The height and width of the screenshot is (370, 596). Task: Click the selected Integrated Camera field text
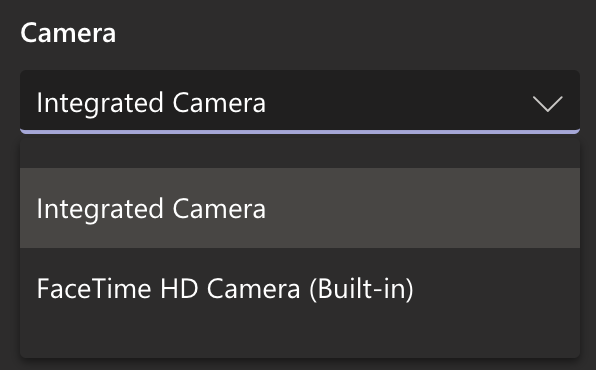pyautogui.click(x=151, y=103)
